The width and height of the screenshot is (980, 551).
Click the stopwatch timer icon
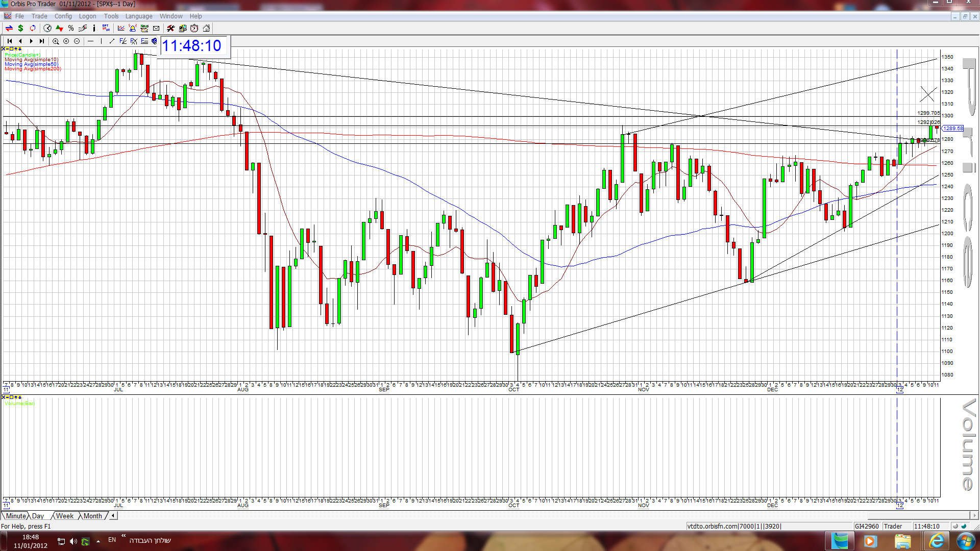(194, 29)
